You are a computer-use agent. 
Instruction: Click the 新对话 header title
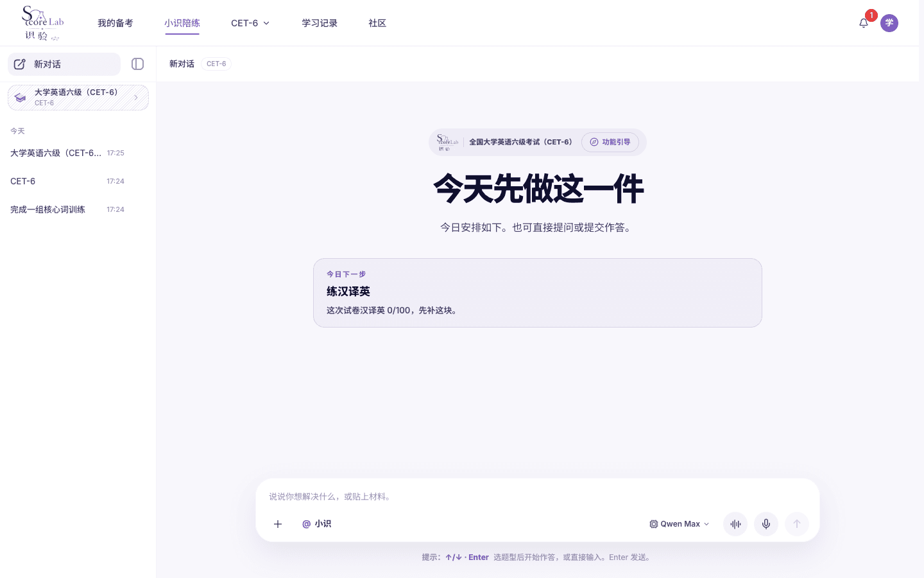coord(182,64)
